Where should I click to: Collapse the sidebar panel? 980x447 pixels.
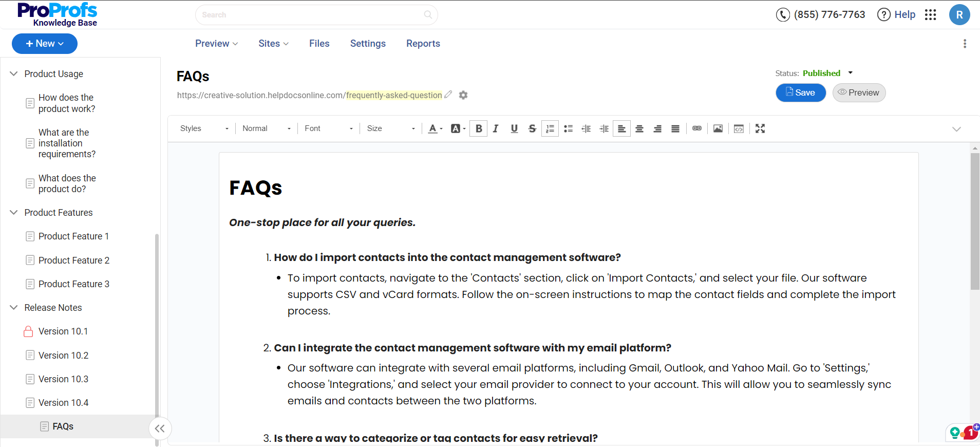point(160,429)
